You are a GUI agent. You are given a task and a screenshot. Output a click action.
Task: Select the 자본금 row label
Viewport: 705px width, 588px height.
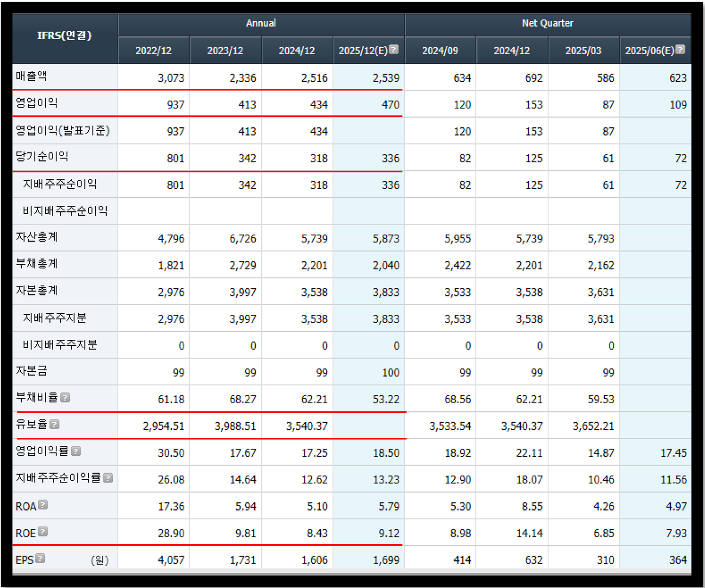[31, 371]
